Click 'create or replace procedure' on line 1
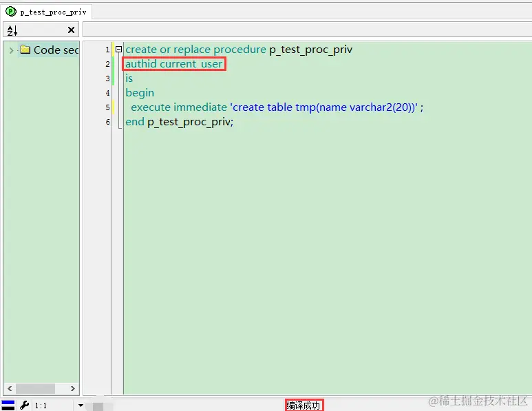 click(x=195, y=50)
